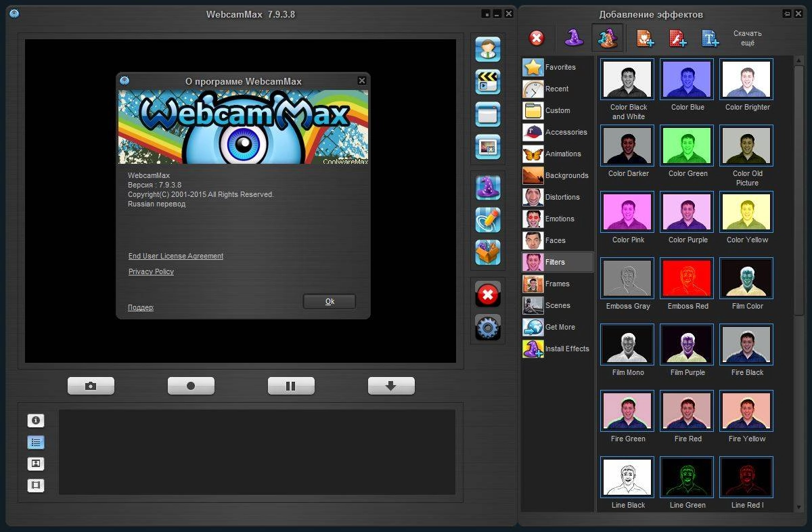Open effects with the wizard hat icon
812x532 pixels.
487,187
